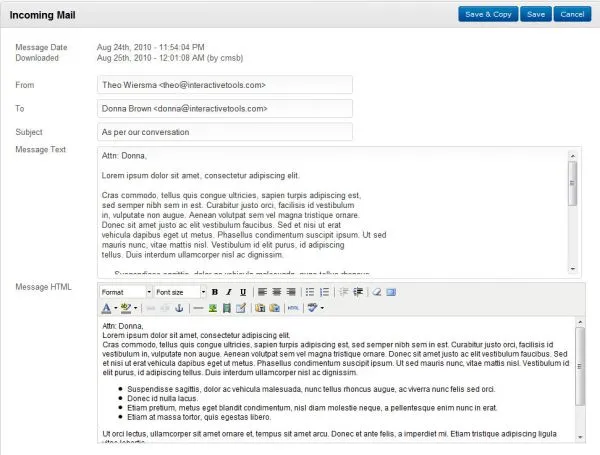The width and height of the screenshot is (600, 455).
Task: Open the HTML source editor
Action: coord(293,307)
